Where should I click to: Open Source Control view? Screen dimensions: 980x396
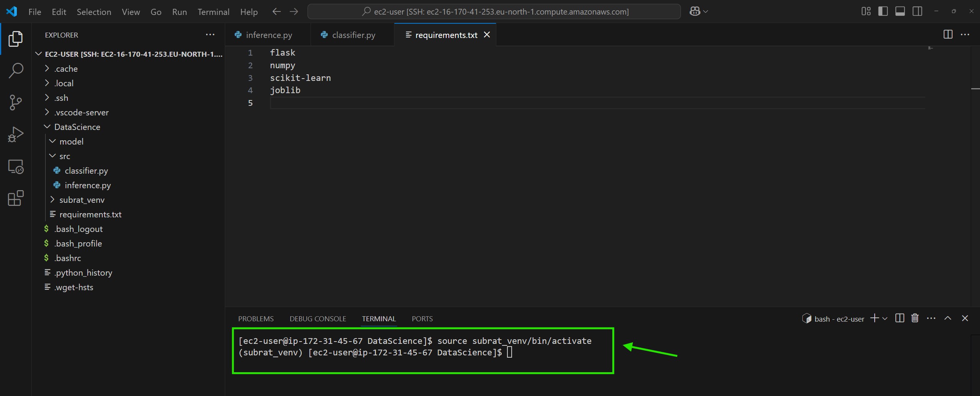coord(16,102)
